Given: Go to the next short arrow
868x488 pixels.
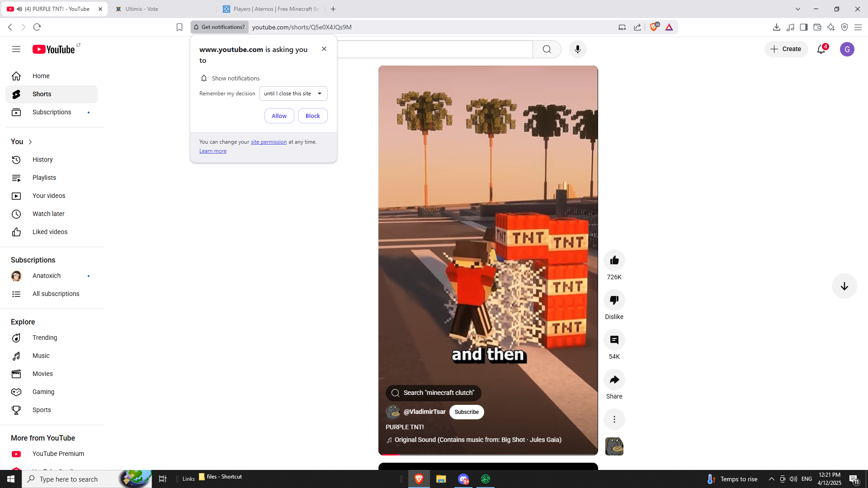Looking at the screenshot, I should (844, 286).
